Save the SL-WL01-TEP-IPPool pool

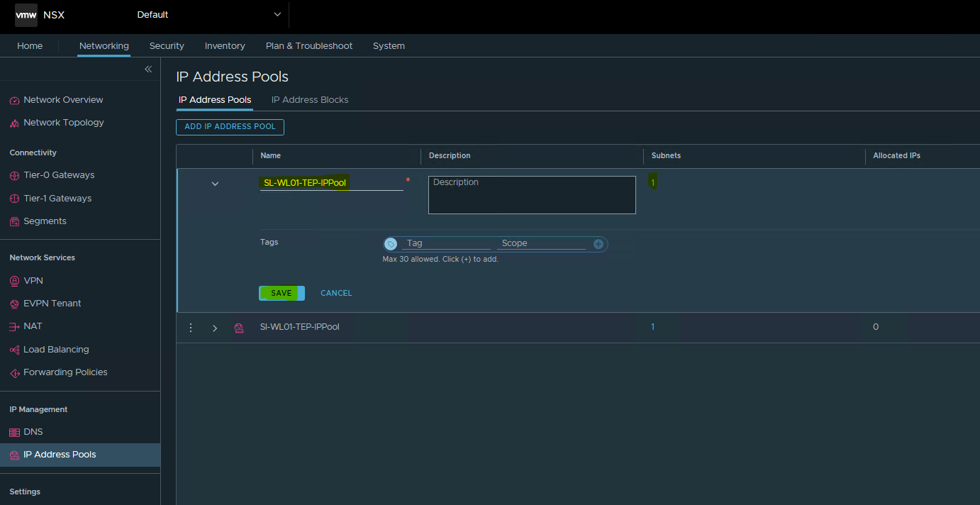pyautogui.click(x=282, y=293)
